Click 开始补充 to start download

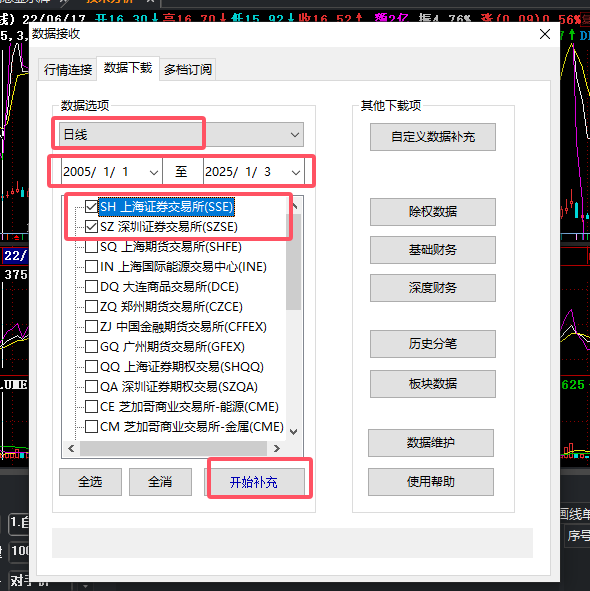tap(254, 482)
